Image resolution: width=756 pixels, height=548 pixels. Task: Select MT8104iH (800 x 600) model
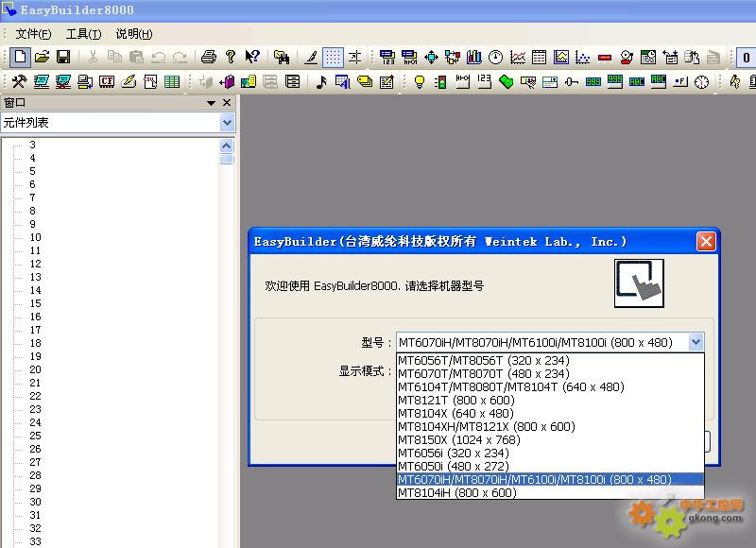(x=550, y=493)
